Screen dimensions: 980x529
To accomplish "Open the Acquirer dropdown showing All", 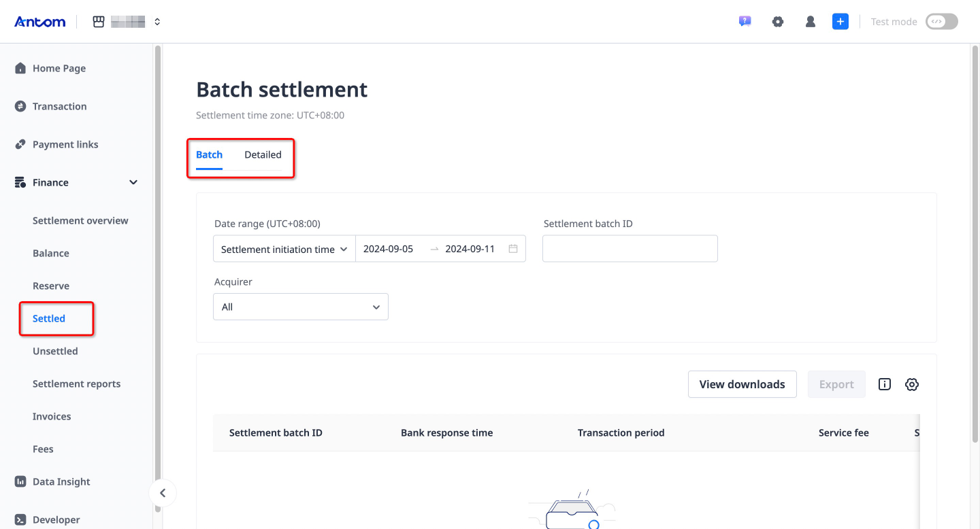I will coord(300,307).
